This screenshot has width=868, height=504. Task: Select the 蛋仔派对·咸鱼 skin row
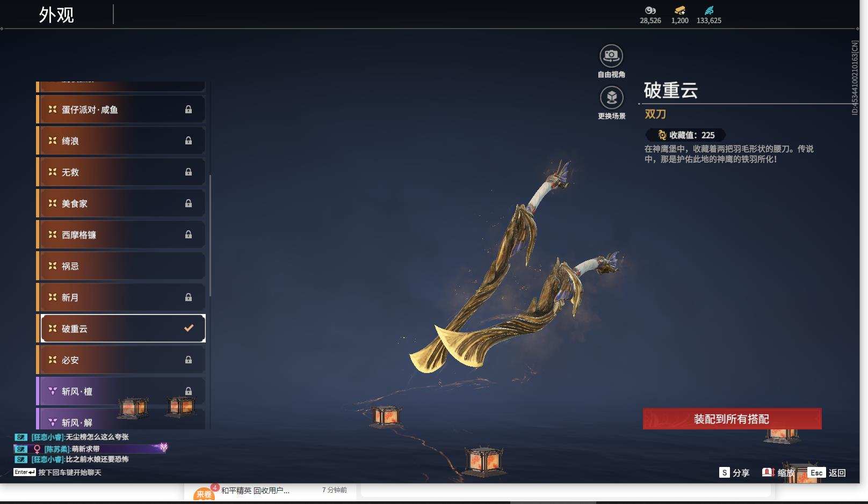[121, 109]
